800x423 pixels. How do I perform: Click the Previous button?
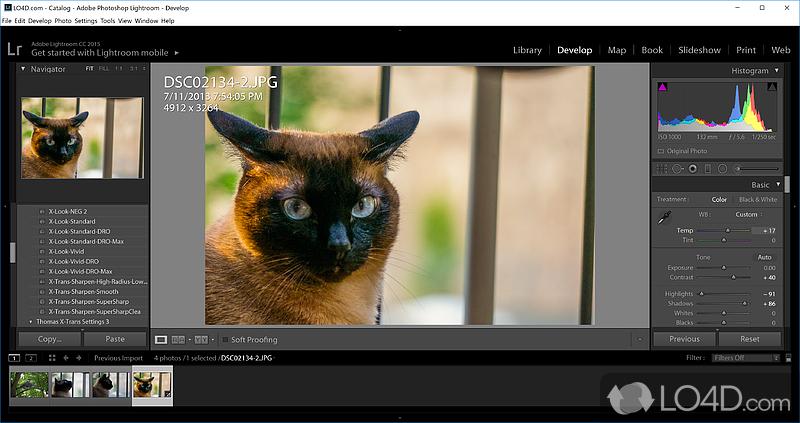(684, 339)
